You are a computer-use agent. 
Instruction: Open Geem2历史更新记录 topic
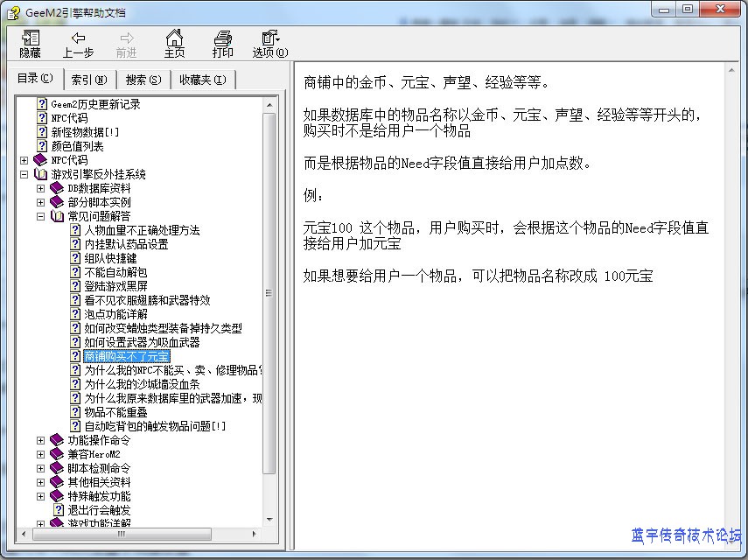click(x=94, y=104)
